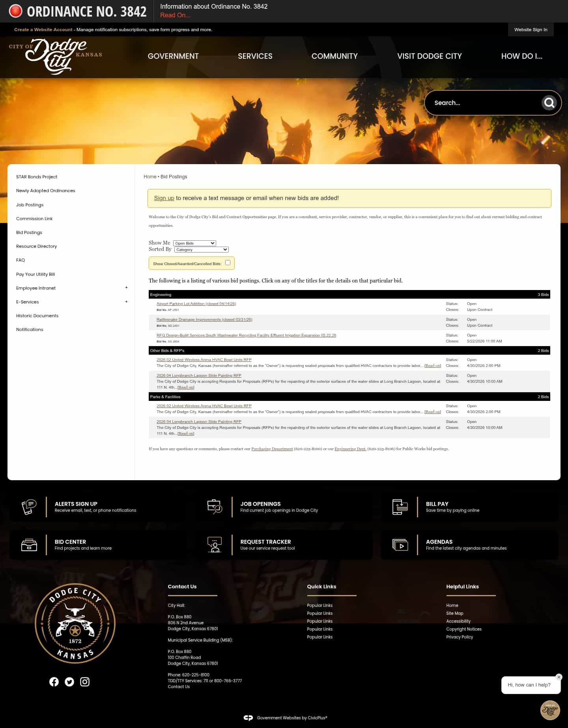Screen dimensions: 568x728
Task: Open Lagoon Slide Painting RFP under Parks & Facilities
Action: pos(199,422)
